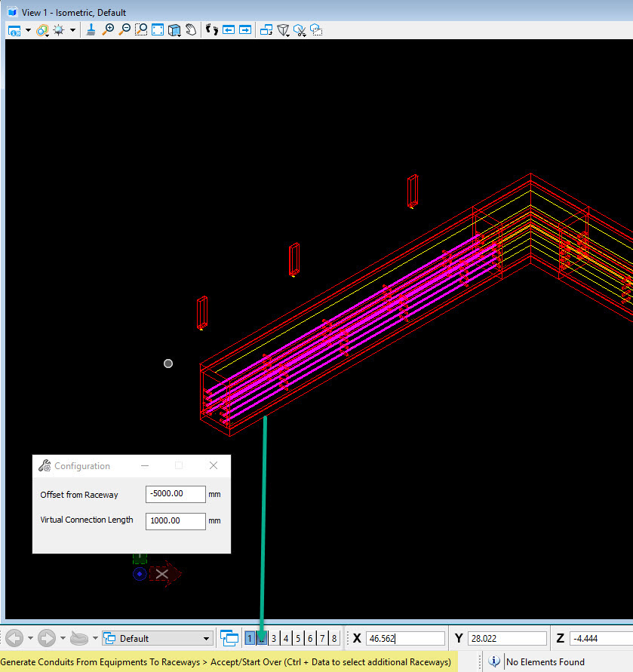Select the Pan View hand tool
633x672 pixels.
[191, 30]
